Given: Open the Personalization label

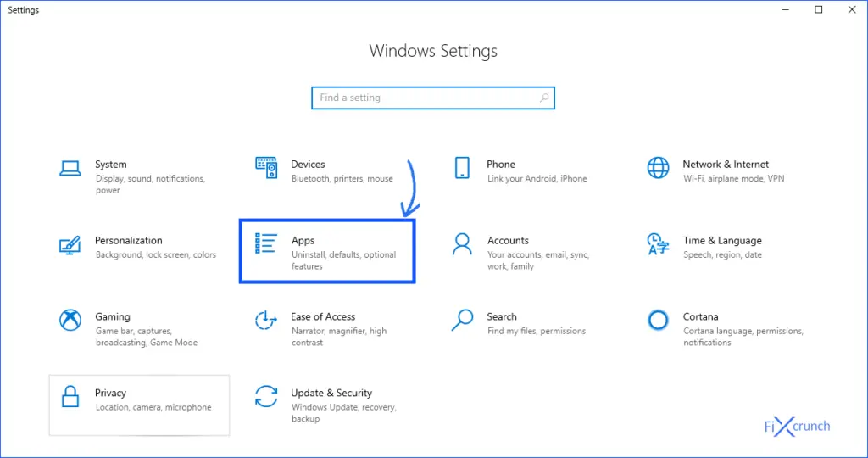Looking at the screenshot, I should 129,240.
